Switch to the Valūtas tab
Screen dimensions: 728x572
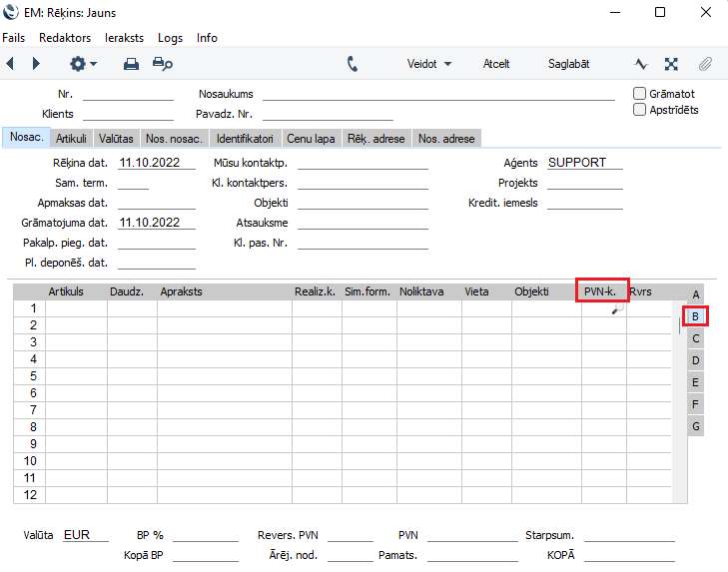116,139
